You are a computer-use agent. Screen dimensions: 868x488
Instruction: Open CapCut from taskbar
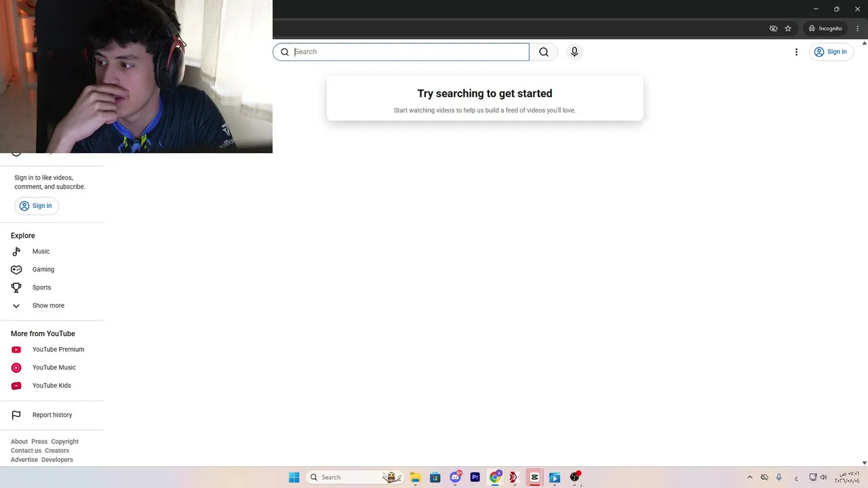535,477
